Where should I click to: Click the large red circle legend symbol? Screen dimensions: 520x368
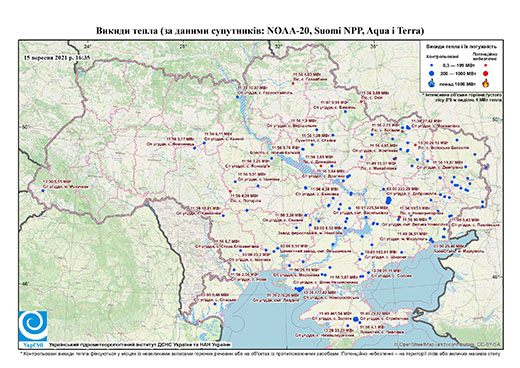click(486, 73)
